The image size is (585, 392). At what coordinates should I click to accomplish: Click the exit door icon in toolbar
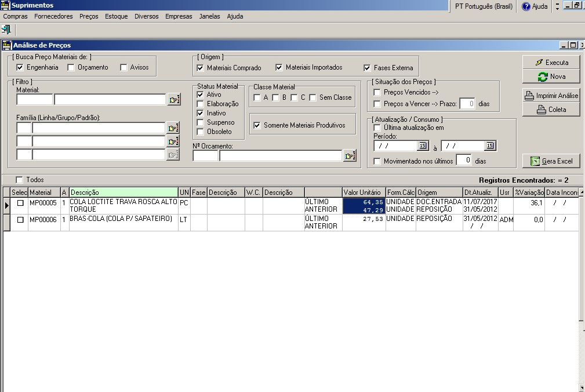[x=6, y=29]
